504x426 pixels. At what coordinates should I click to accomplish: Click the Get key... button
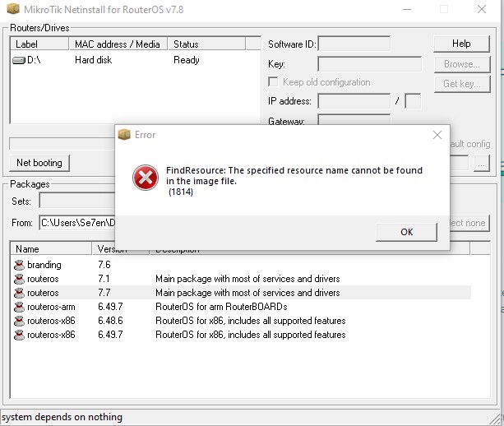pyautogui.click(x=462, y=84)
